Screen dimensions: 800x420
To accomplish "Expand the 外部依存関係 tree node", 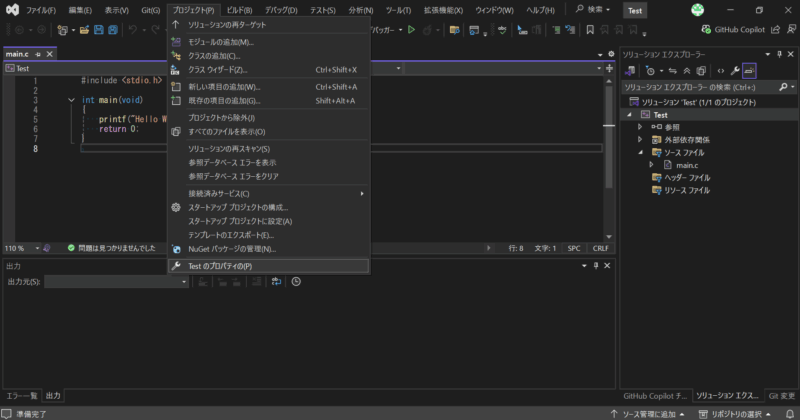I will [644, 140].
